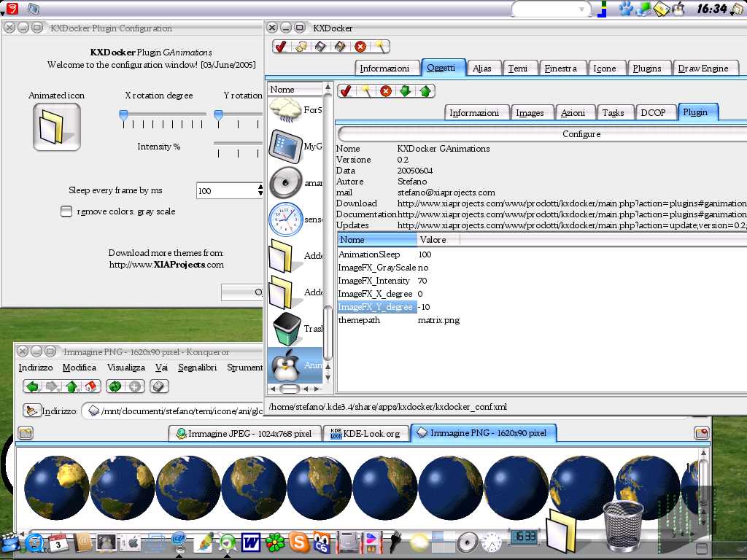Click the floppy save icon in KXDocker top toolbar

point(321,46)
